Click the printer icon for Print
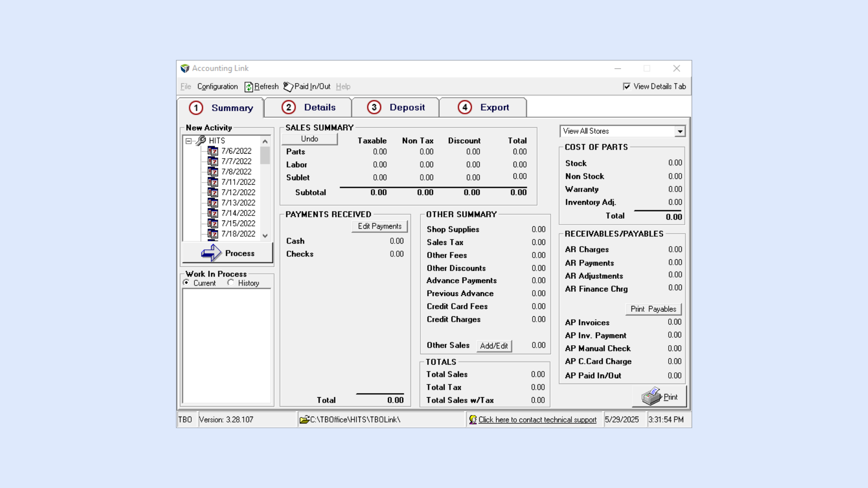Screen dimensions: 868x488 point(651,397)
